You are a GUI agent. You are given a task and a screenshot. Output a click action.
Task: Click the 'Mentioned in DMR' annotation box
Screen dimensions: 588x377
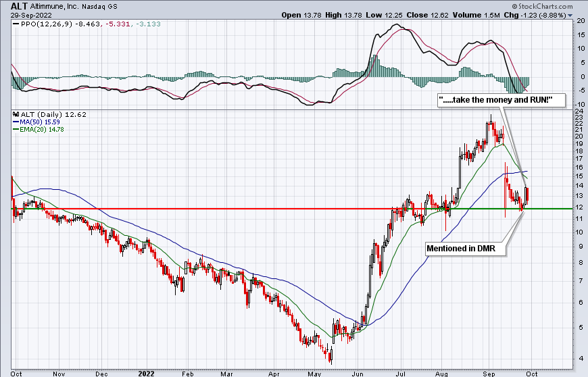(466, 249)
